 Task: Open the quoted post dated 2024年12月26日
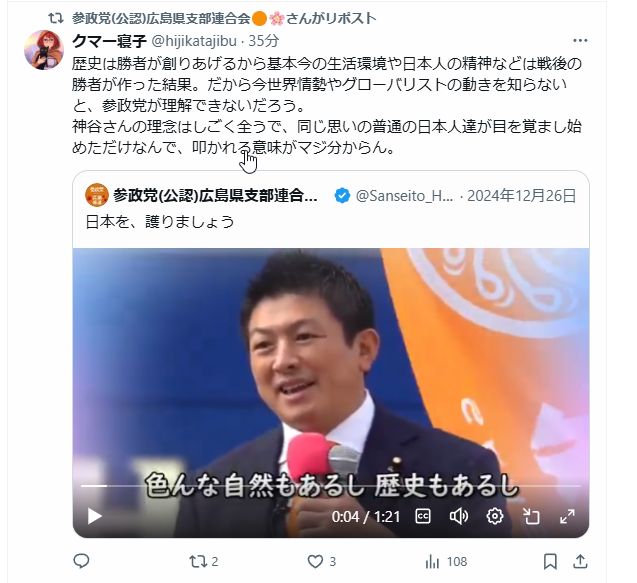[522, 196]
